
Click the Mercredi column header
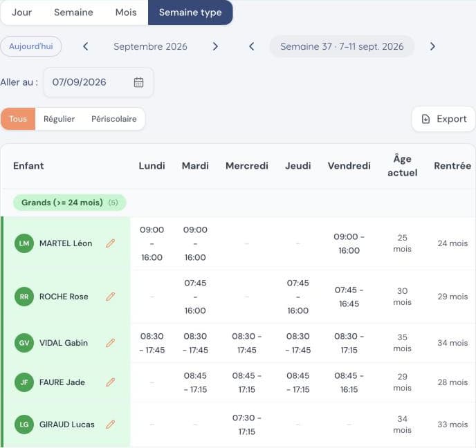click(247, 166)
